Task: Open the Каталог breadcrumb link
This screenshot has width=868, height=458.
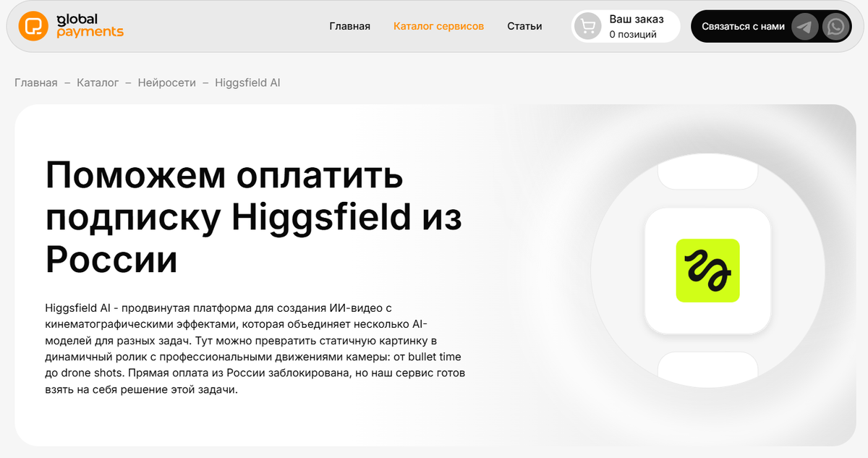Action: click(x=98, y=82)
